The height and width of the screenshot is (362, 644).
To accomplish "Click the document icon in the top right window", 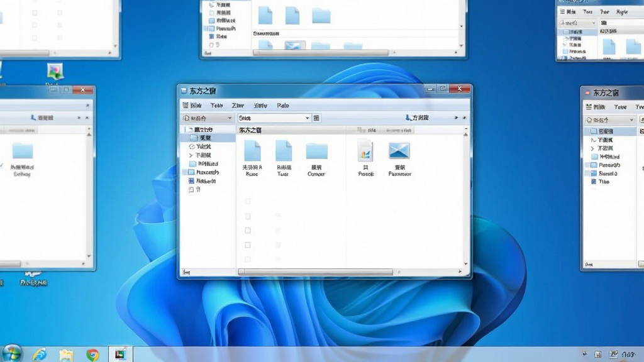I will tap(609, 47).
